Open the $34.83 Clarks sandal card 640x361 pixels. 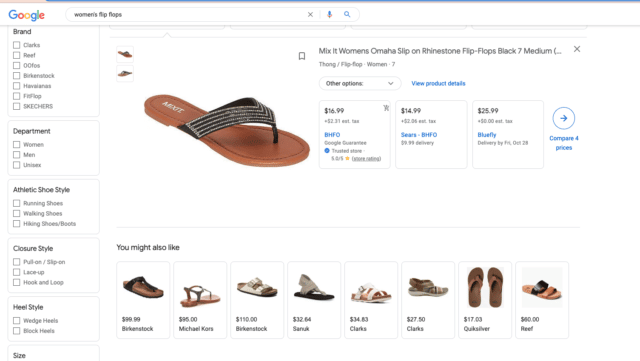[371, 300]
